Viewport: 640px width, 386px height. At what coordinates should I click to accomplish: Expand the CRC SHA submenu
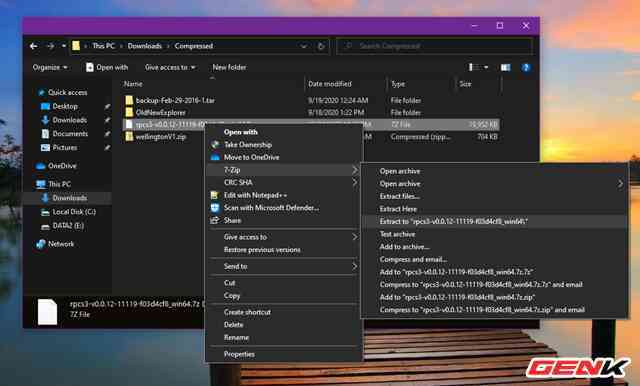[x=284, y=183]
